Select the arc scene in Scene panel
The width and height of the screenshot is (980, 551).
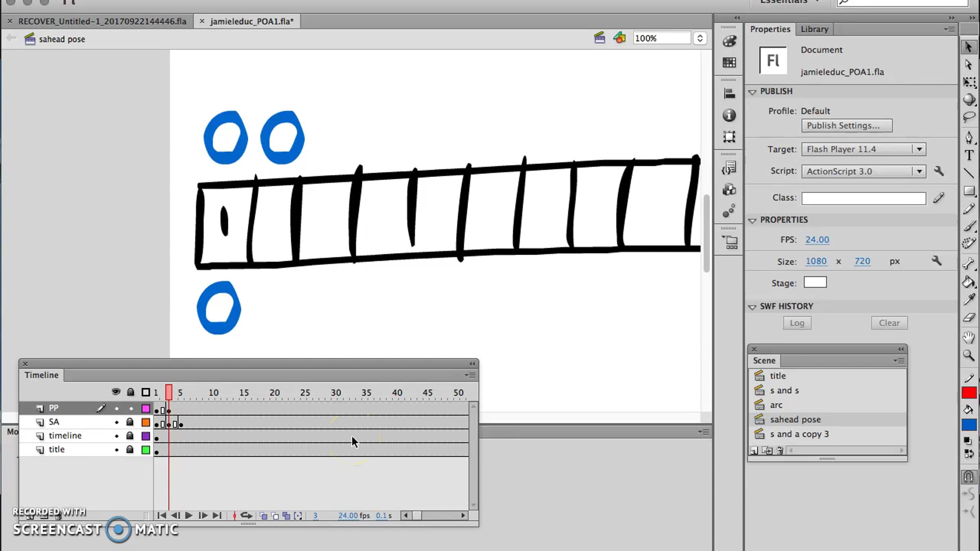click(x=776, y=405)
